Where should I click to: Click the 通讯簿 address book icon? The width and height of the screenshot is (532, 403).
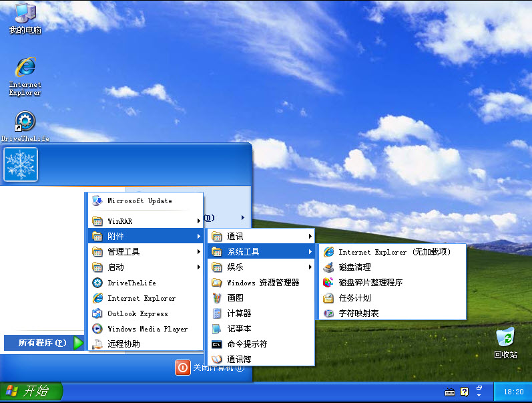[x=217, y=359]
